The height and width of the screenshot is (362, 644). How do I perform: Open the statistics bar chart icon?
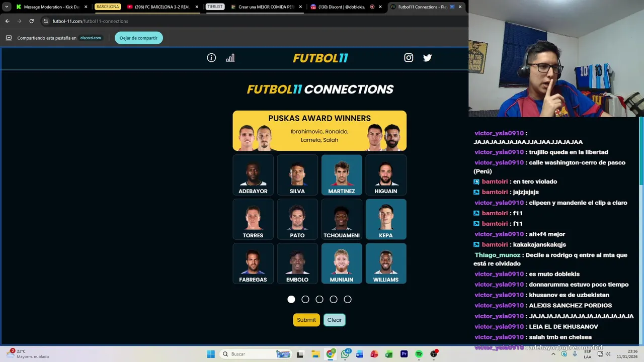click(x=230, y=58)
